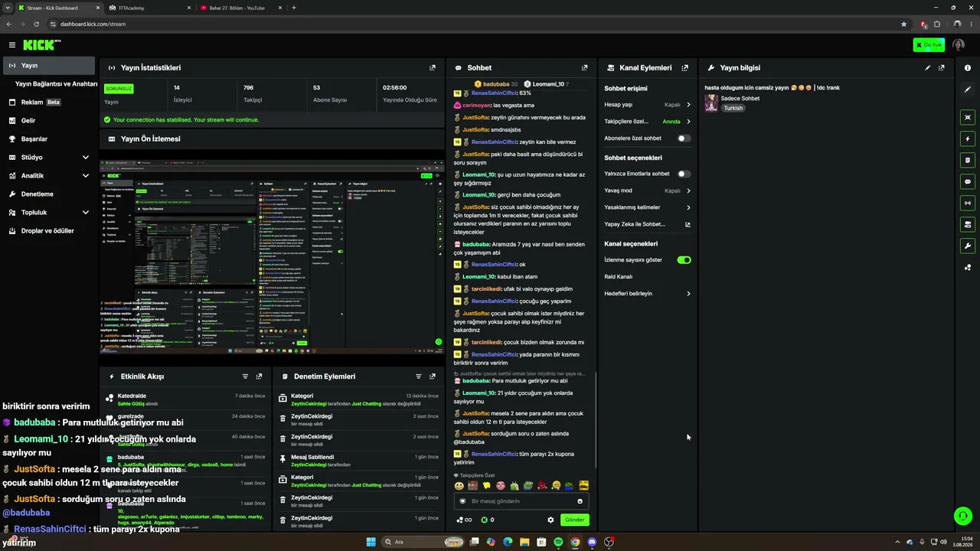Expand Stüdyo menu in left sidebar
The image size is (980, 551).
[x=49, y=157]
